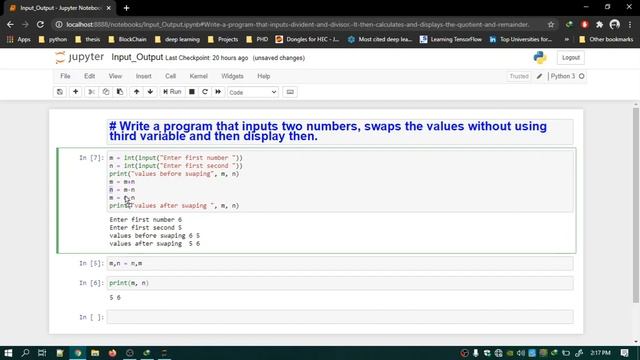Open the View menu
Image resolution: width=640 pixels, height=360 pixels.
pyautogui.click(x=115, y=76)
